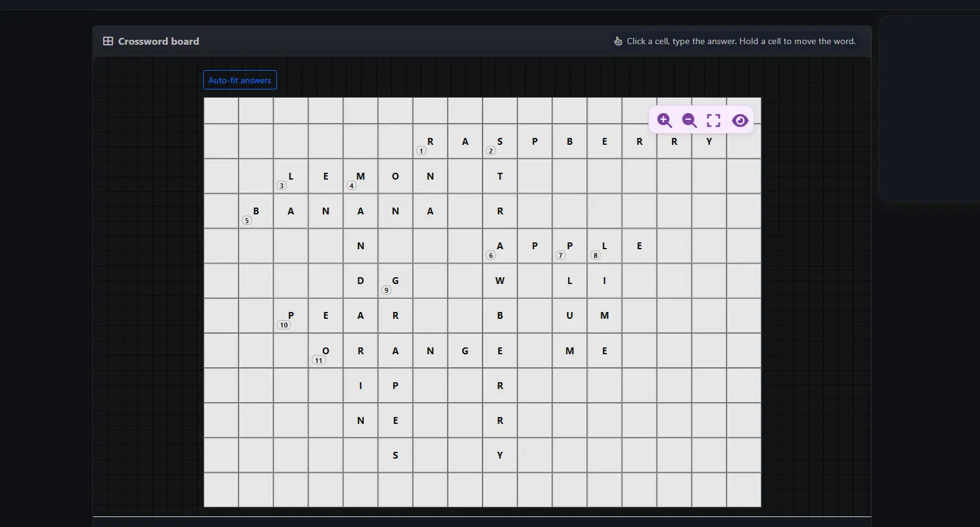
Task: Click the P in RASPBERRY
Action: pos(535,141)
